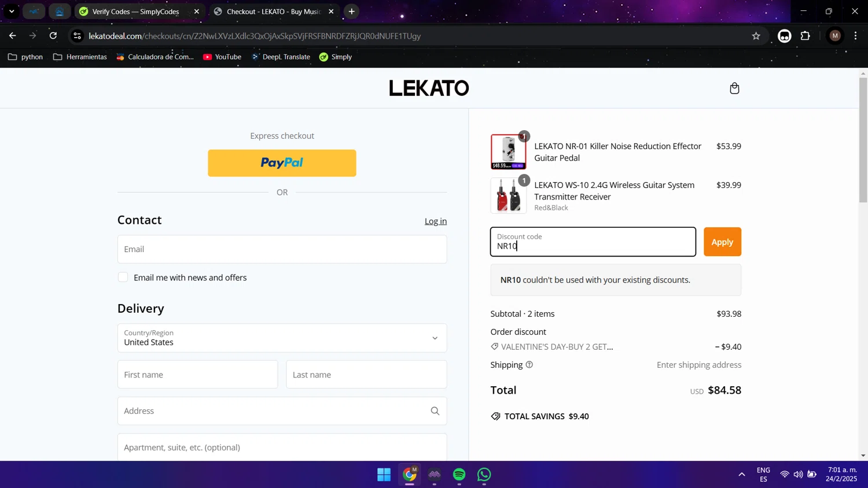Open the tab search dropdown arrow
868x488 pixels.
12,12
